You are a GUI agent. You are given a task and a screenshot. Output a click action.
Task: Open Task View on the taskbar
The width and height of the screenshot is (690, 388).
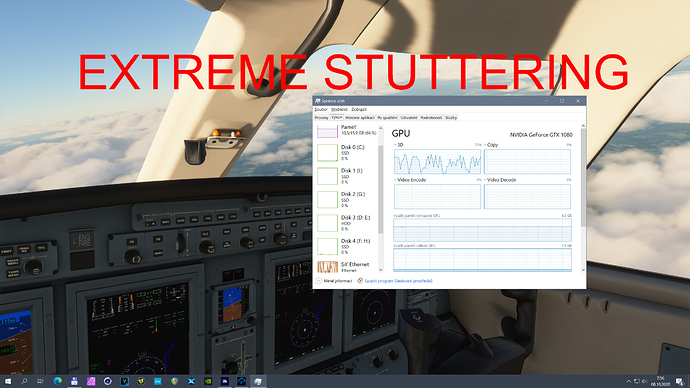(40, 381)
